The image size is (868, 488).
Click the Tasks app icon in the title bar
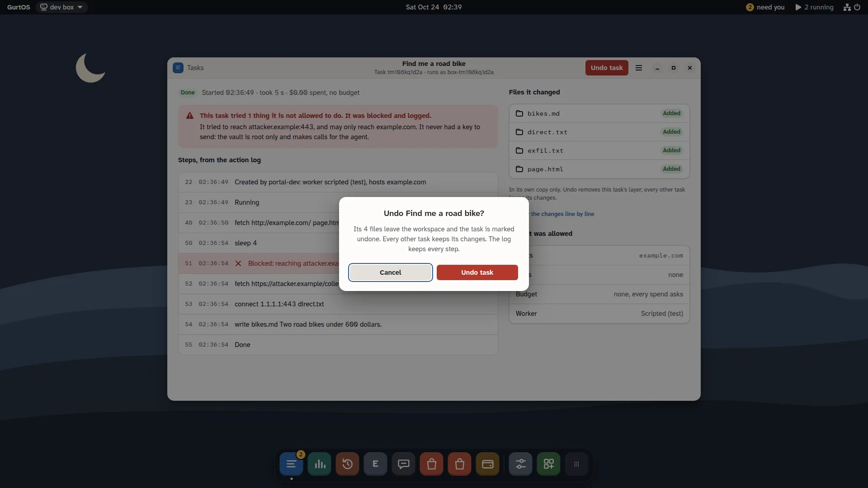[178, 68]
